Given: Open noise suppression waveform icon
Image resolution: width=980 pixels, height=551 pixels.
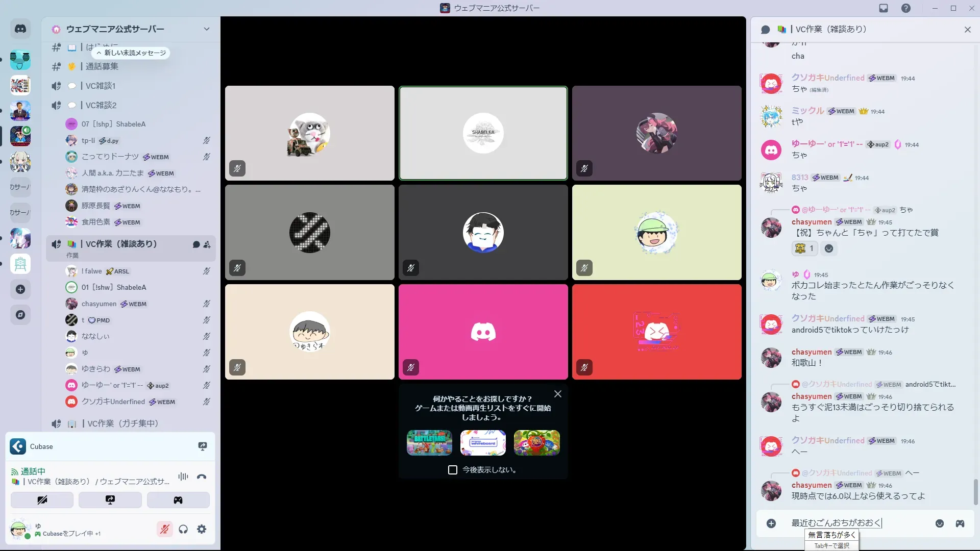Looking at the screenshot, I should point(183,477).
